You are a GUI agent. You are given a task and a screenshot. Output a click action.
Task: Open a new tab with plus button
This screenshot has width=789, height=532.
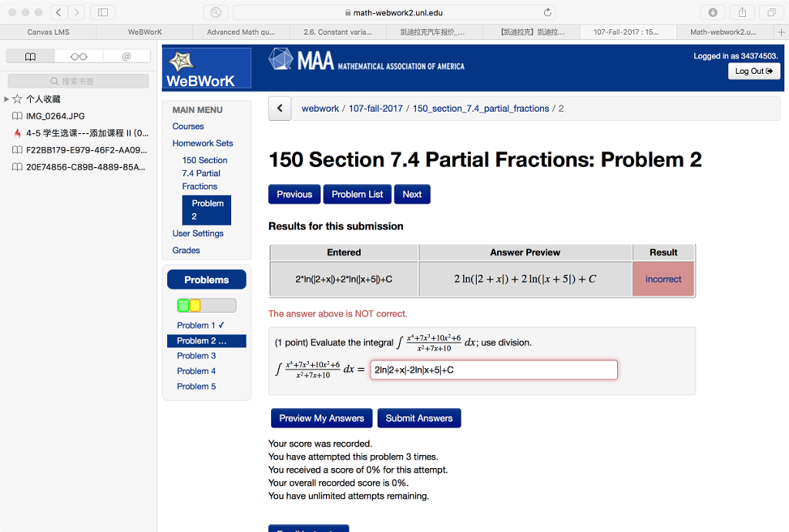click(781, 32)
